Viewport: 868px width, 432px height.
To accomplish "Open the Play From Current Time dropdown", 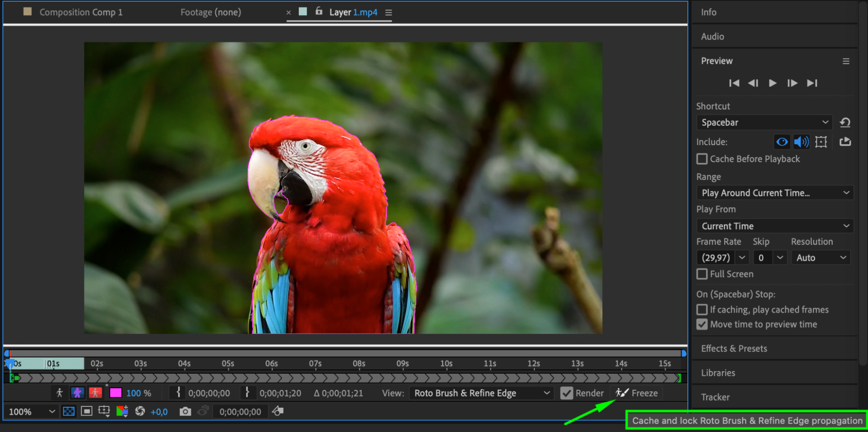I will [774, 226].
